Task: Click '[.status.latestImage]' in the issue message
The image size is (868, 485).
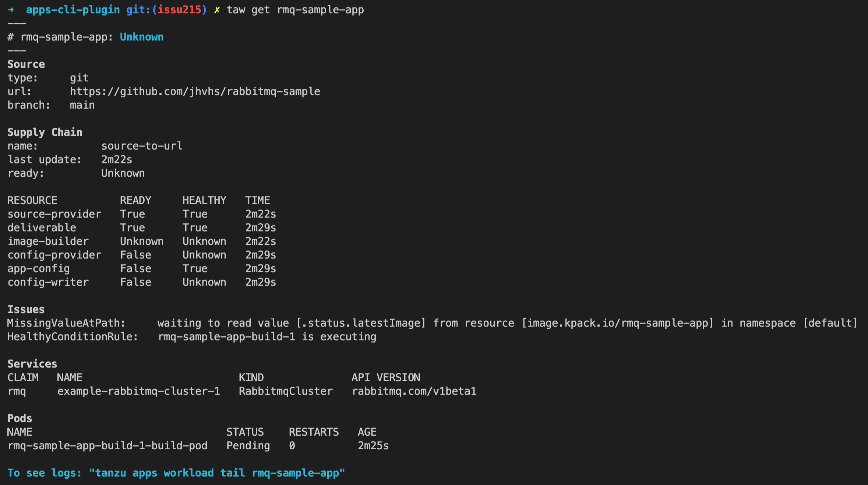Action: tap(361, 323)
